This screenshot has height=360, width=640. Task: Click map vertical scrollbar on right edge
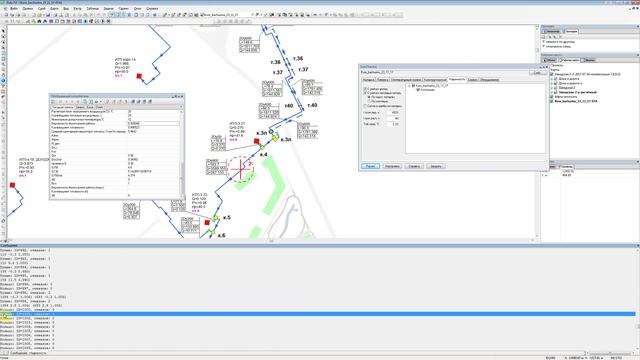tap(537, 133)
